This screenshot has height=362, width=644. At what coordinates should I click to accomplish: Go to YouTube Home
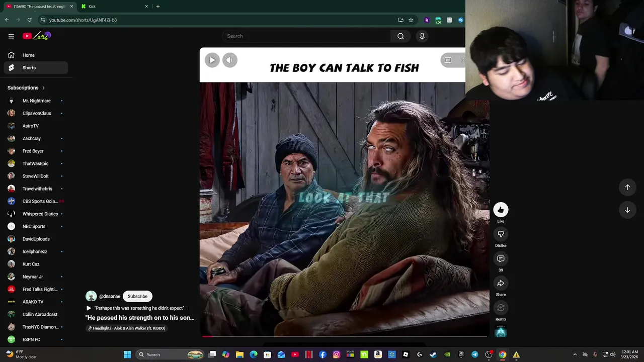(35, 55)
